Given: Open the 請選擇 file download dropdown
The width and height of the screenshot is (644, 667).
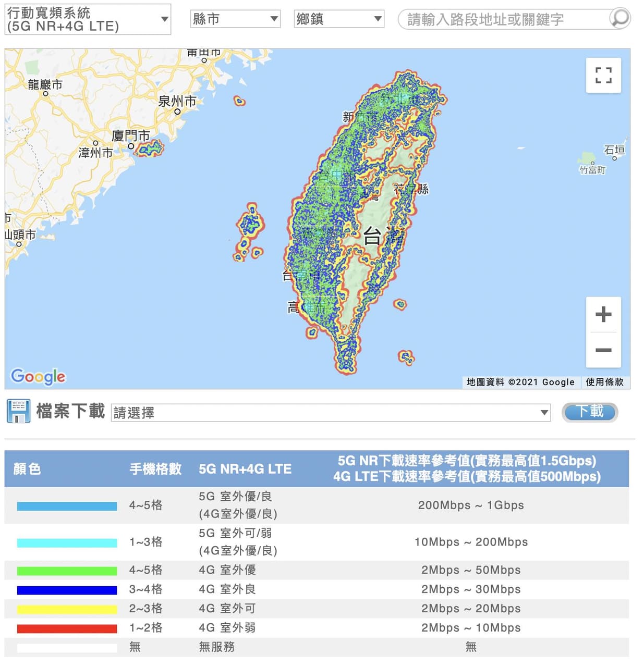Looking at the screenshot, I should click(x=331, y=413).
